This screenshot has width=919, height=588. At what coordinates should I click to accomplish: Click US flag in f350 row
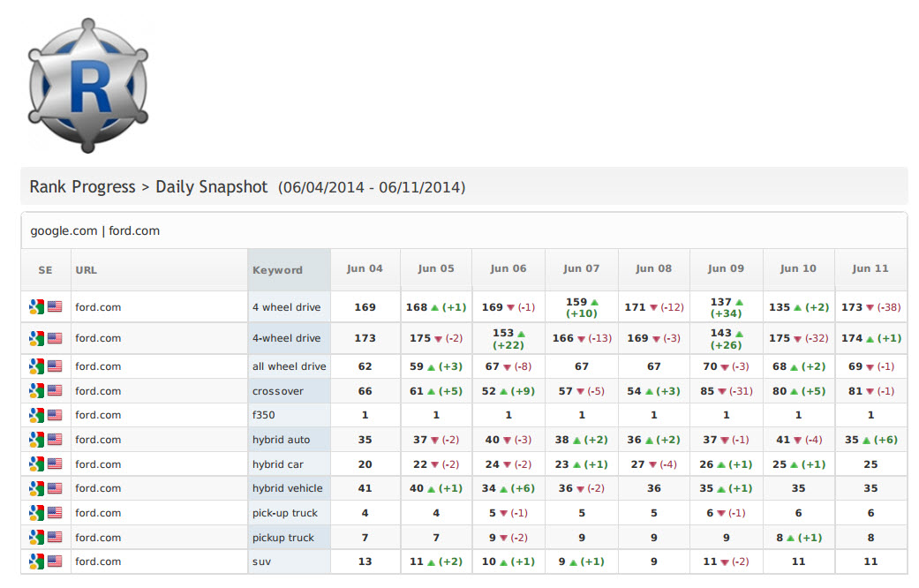point(55,414)
